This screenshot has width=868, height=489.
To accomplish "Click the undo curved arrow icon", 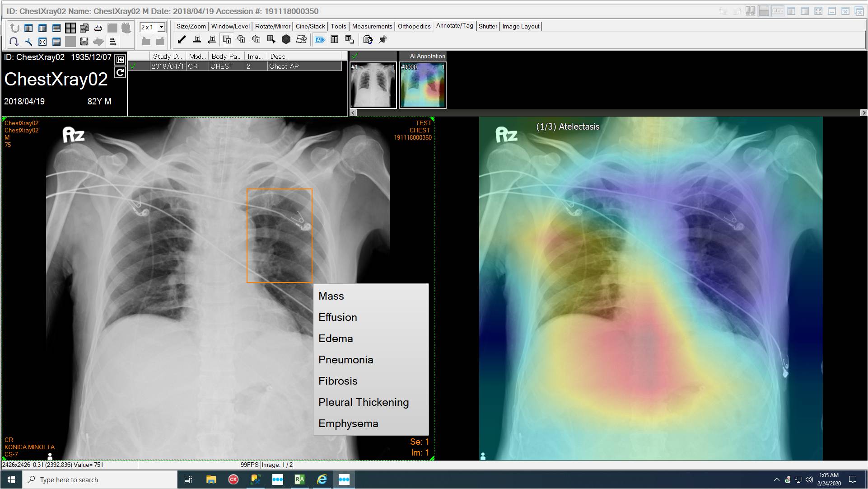I will 14,28.
